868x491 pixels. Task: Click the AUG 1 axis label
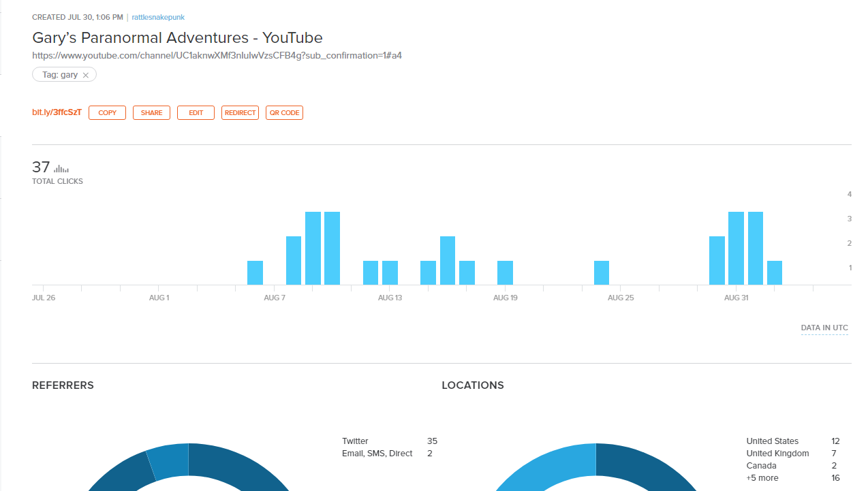(159, 298)
